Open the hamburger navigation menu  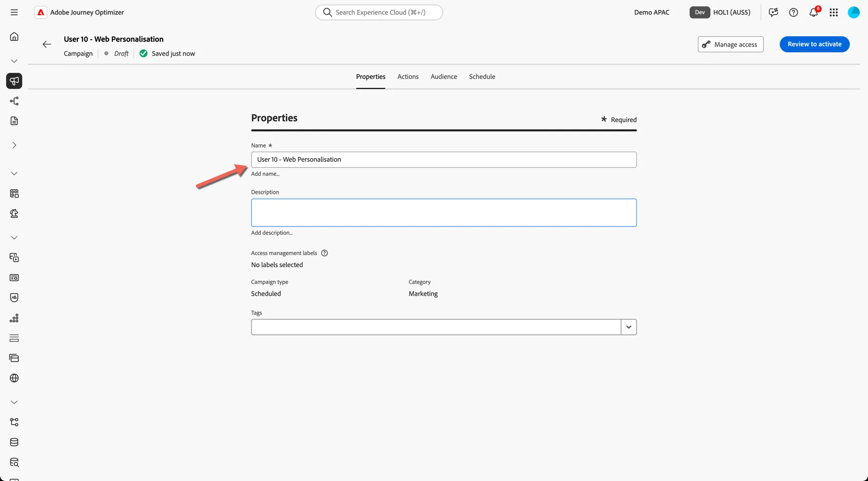(14, 12)
